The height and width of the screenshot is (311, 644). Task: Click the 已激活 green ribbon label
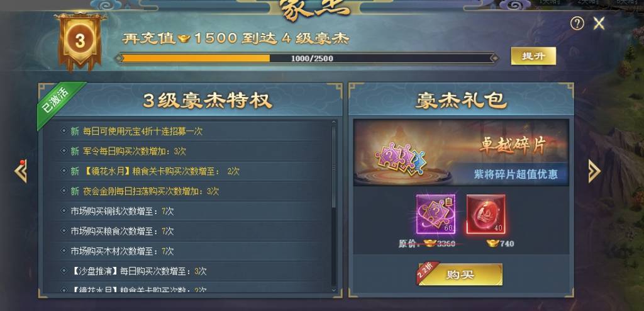(58, 103)
